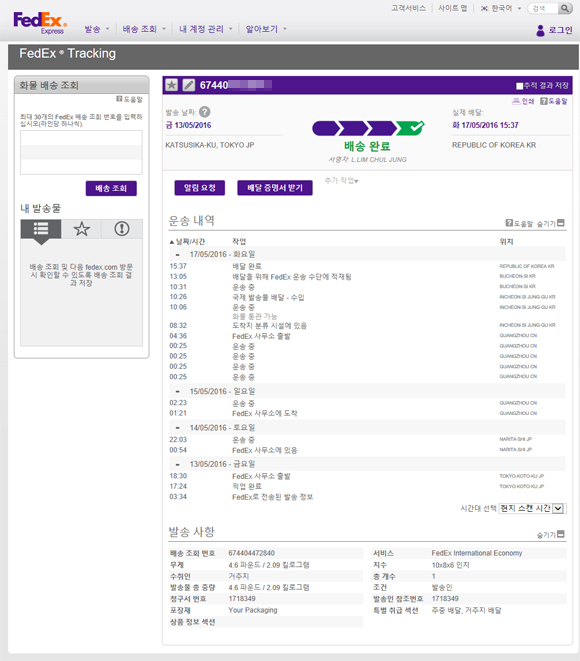
Task: Open the 한국어 language dropdown
Action: [506, 8]
